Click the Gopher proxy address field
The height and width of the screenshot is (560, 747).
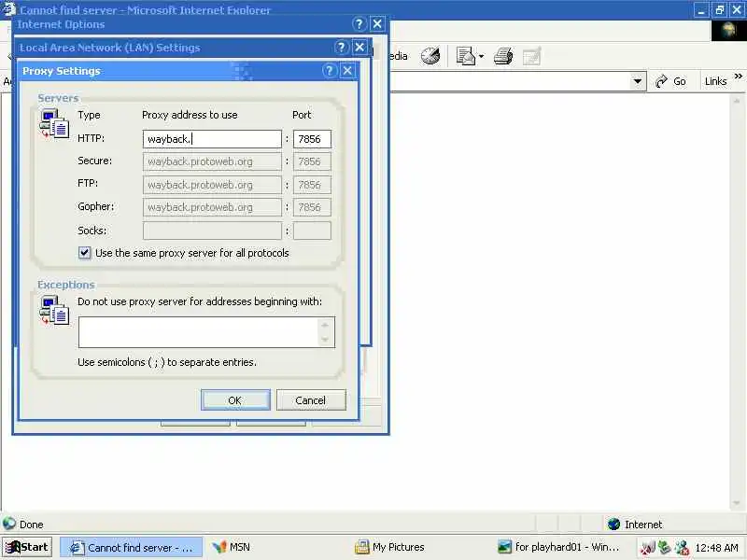212,207
